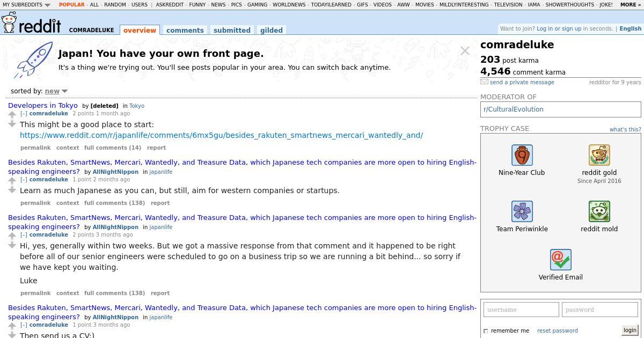This screenshot has height=338, width=644.
Task: Click permalink under Developers in Tokyo comment
Action: pos(35,148)
